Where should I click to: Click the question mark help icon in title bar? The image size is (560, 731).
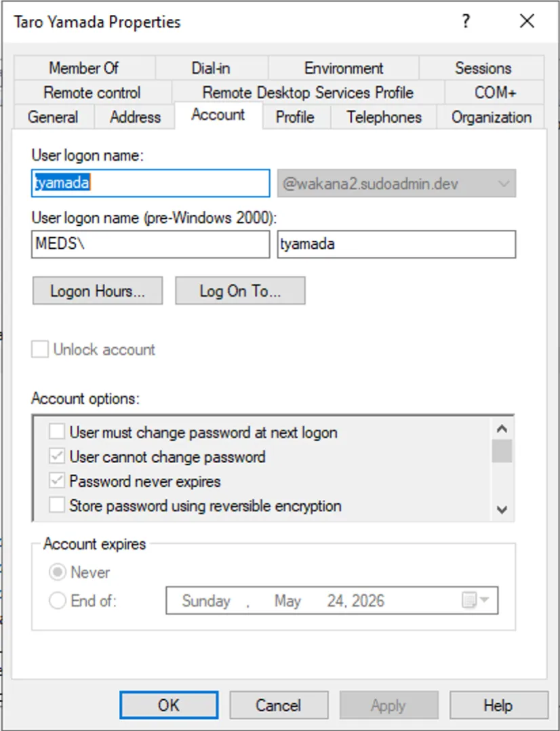(466, 21)
